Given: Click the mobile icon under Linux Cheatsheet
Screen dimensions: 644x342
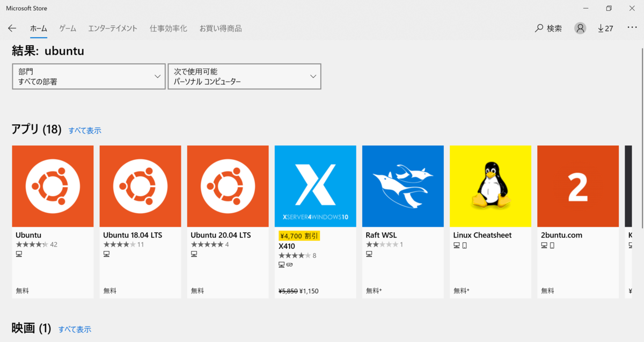Looking at the screenshot, I should click(x=464, y=246).
